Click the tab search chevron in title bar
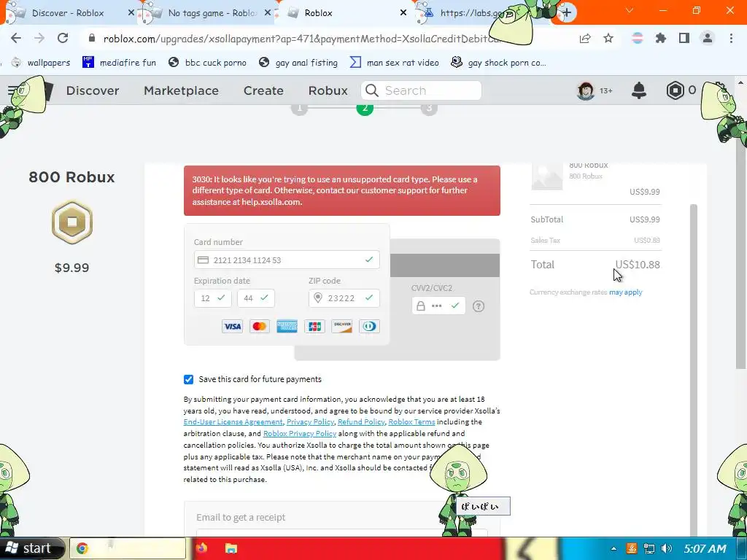Image resolution: width=747 pixels, height=560 pixels. point(630,10)
